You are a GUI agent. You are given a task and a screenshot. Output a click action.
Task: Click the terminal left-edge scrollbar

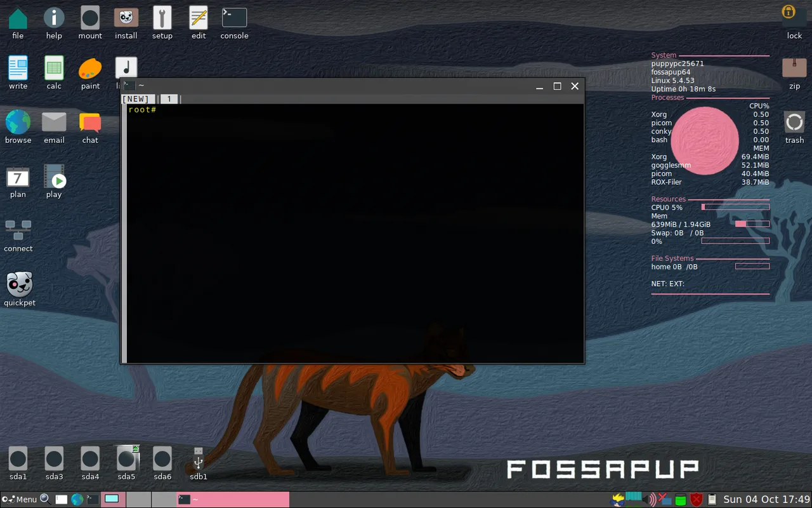tap(124, 233)
